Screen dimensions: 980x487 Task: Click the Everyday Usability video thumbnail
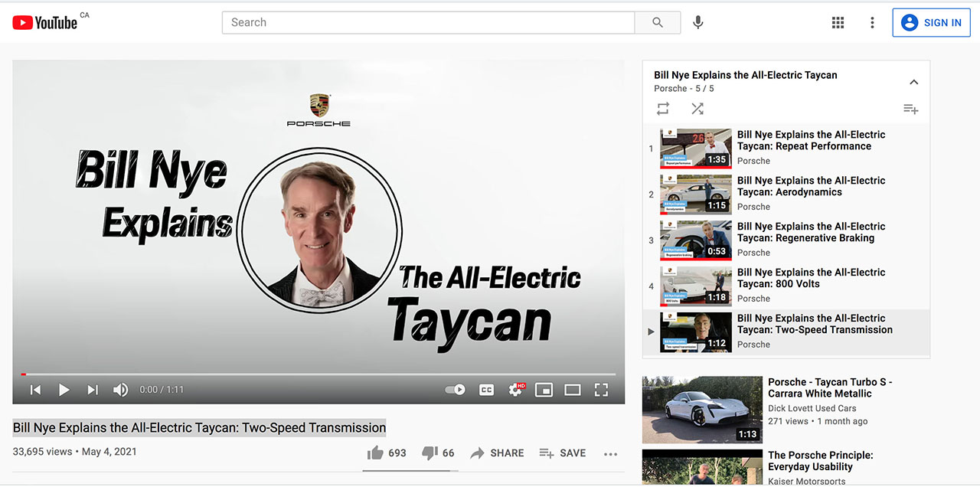pos(702,467)
